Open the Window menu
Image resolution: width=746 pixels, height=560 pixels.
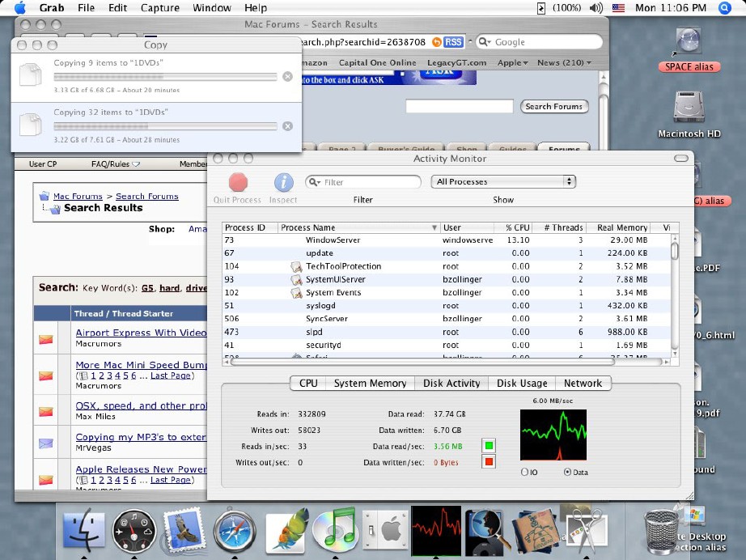[212, 7]
